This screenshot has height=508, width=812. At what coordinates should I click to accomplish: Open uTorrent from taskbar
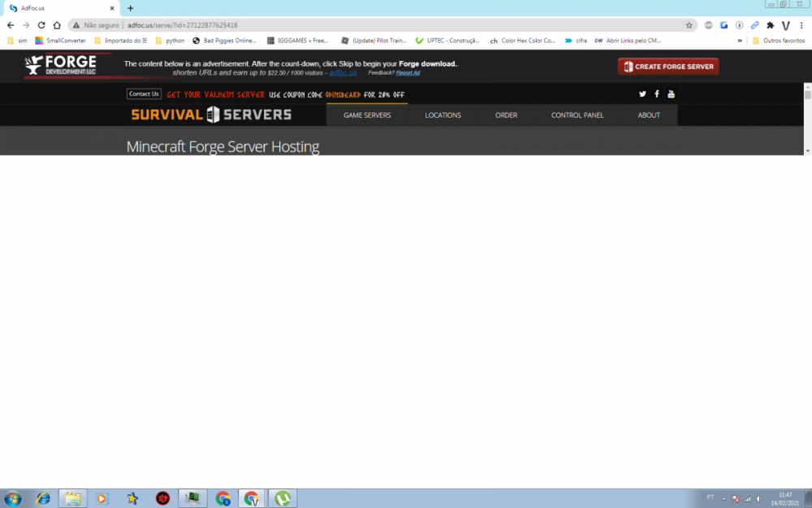[283, 499]
